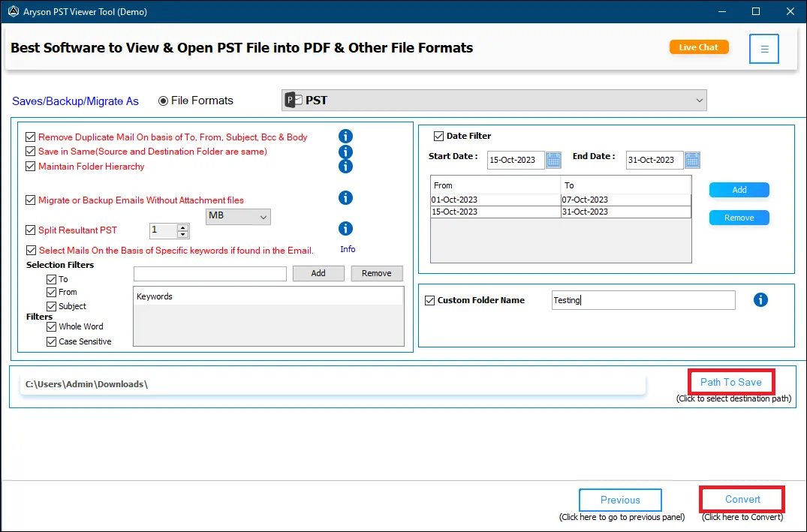Decrease the split size stepper value
The image size is (807, 532).
(x=182, y=235)
